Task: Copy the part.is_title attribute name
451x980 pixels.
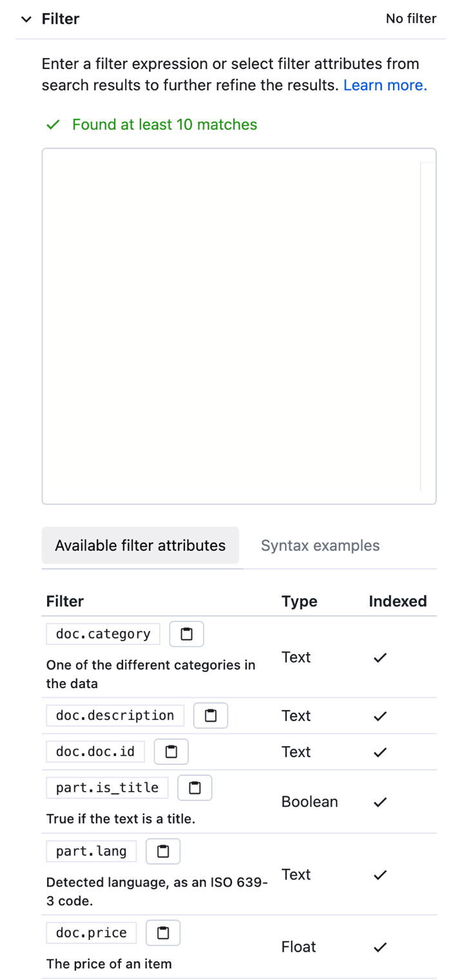Action: 195,787
